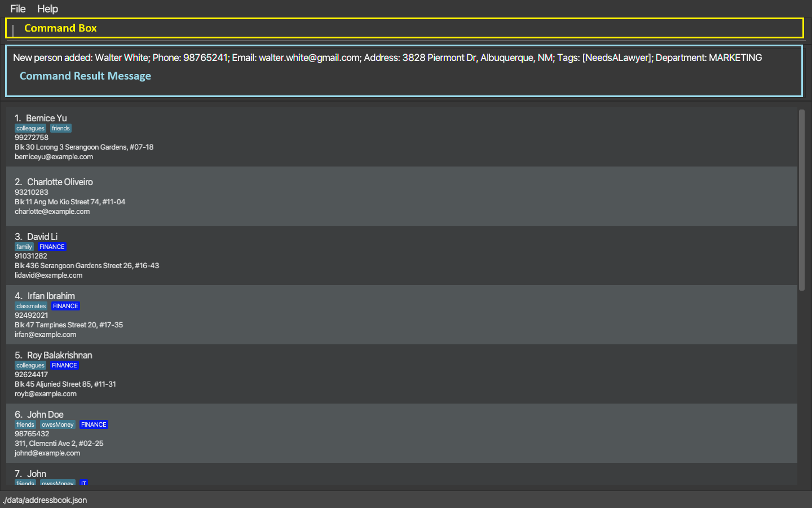The width and height of the screenshot is (812, 508).
Task: Click David Li's family tag
Action: 24,247
